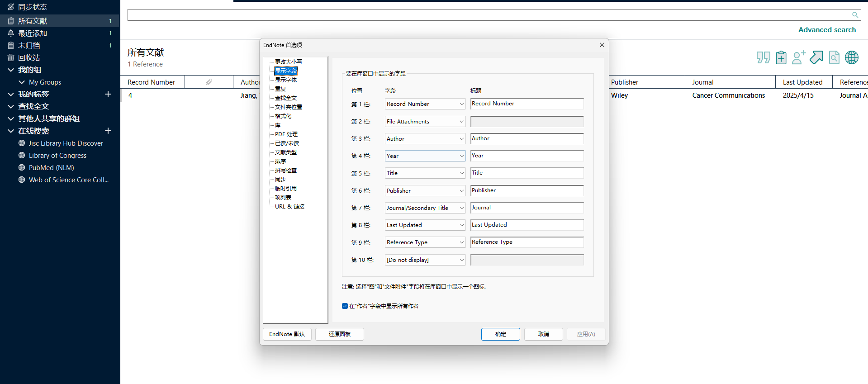Select Change Case (更改大小写) preference
Viewport: 868px width, 384px height.
(x=288, y=62)
